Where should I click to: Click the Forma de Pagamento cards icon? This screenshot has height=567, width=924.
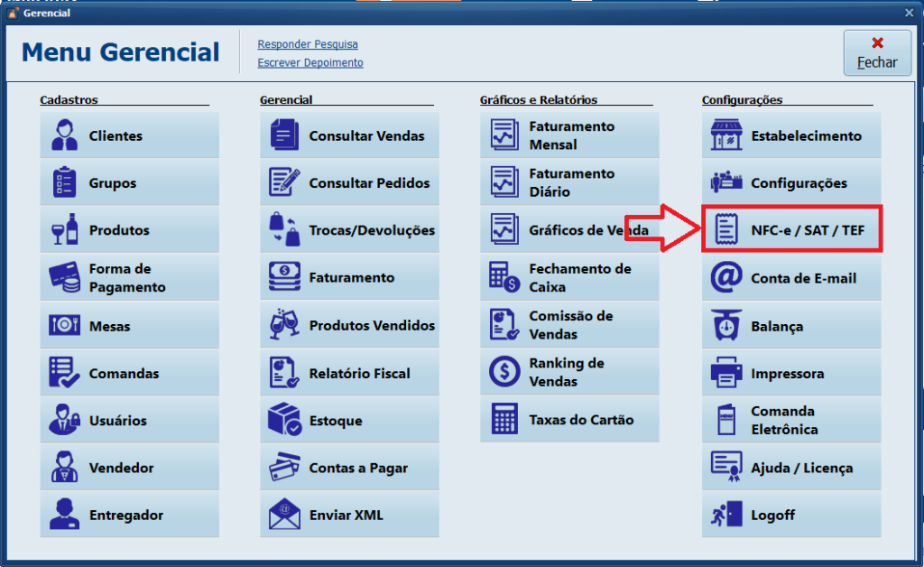63,277
